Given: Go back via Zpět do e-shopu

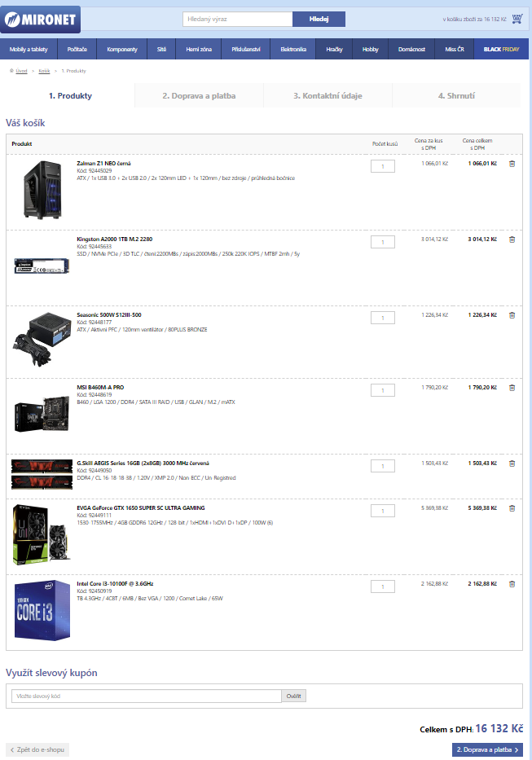Looking at the screenshot, I should [37, 749].
